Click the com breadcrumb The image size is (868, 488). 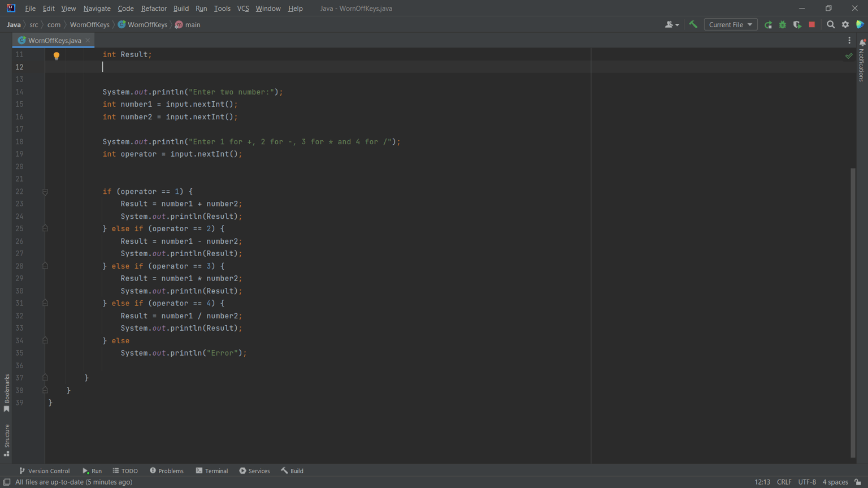(54, 25)
